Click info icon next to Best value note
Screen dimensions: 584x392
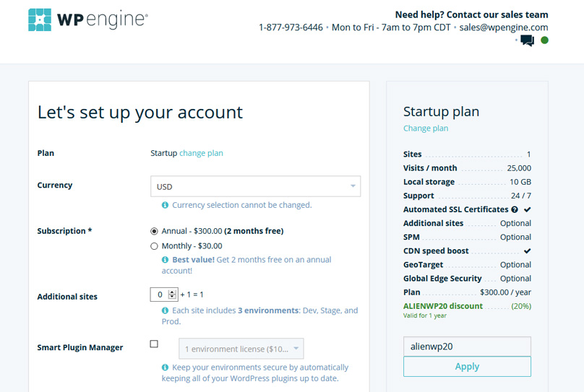(166, 259)
